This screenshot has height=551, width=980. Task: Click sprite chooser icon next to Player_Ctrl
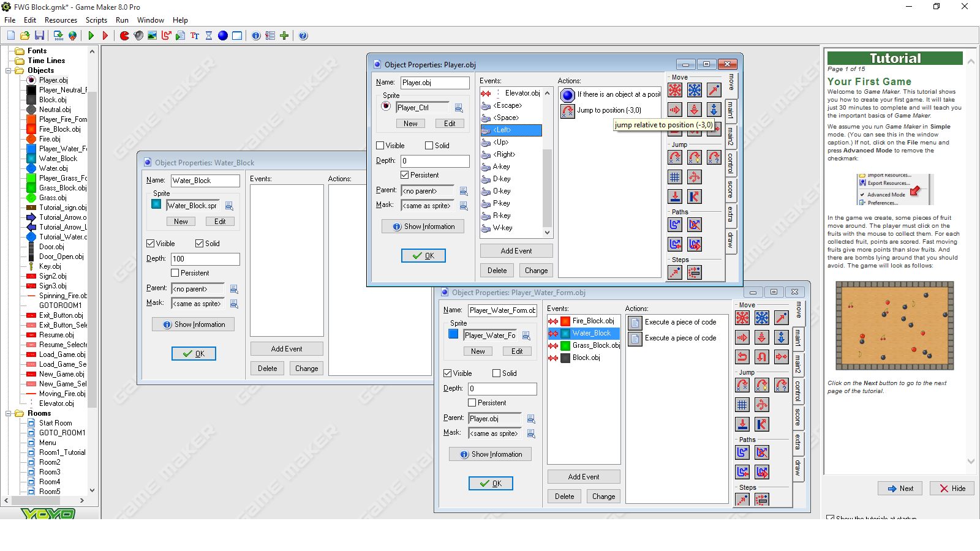[x=459, y=108]
